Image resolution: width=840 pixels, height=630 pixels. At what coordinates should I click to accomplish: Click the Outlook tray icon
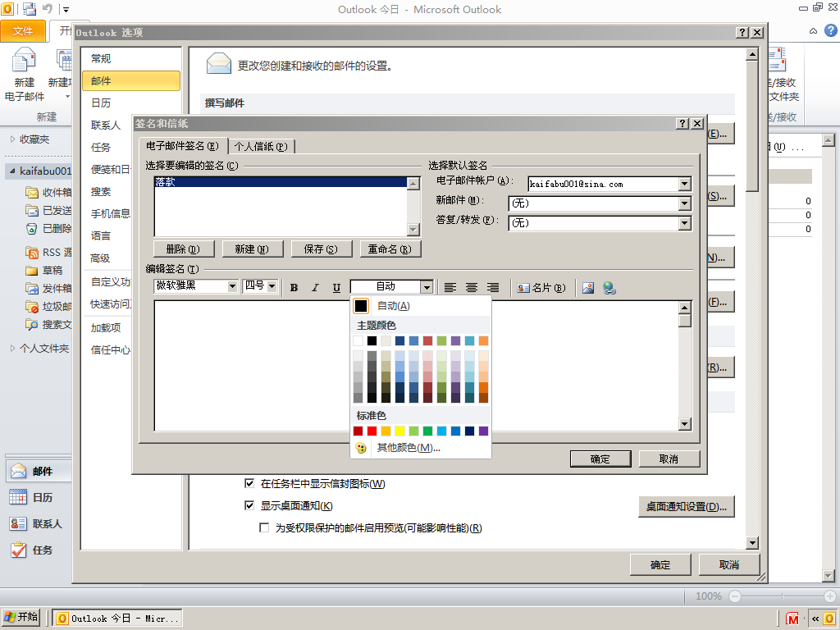coord(829,619)
